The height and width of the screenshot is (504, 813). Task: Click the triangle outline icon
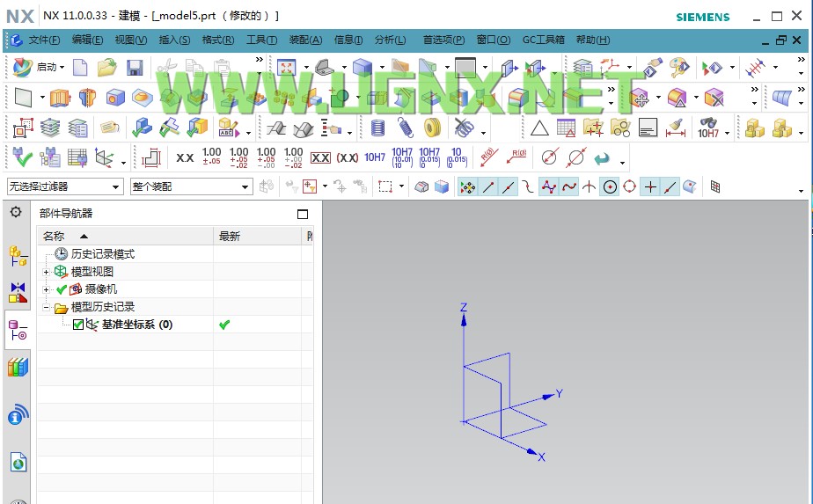tap(539, 128)
